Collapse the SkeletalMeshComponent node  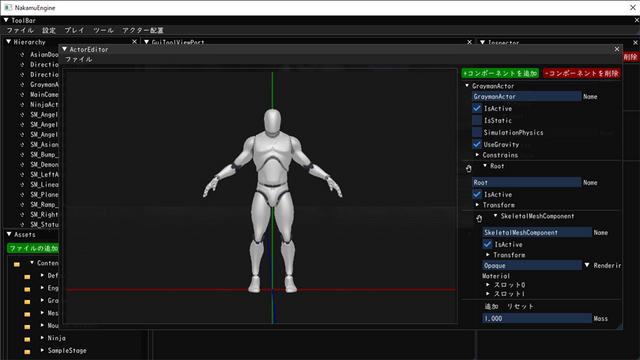point(496,216)
